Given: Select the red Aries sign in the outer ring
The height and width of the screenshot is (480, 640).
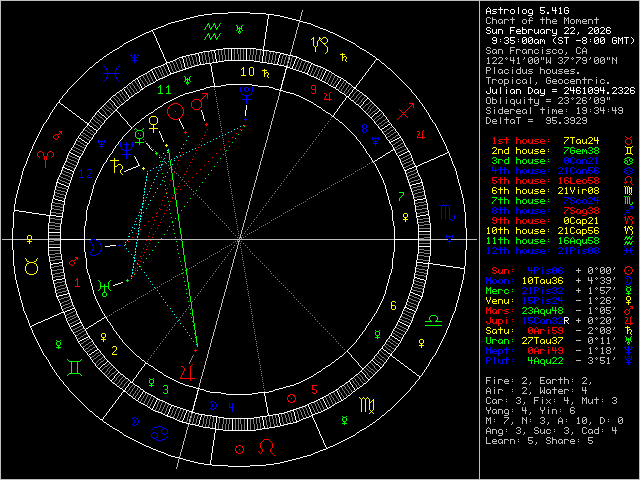Looking at the screenshot, I should click(45, 159).
